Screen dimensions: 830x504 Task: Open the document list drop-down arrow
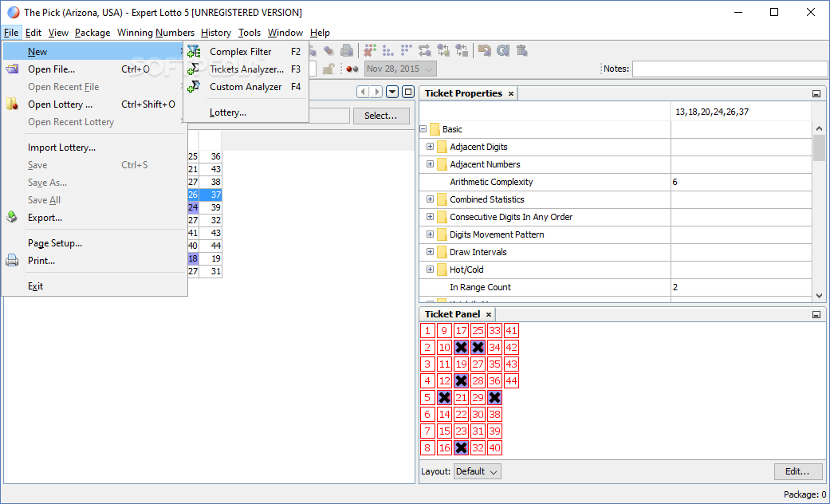(392, 92)
